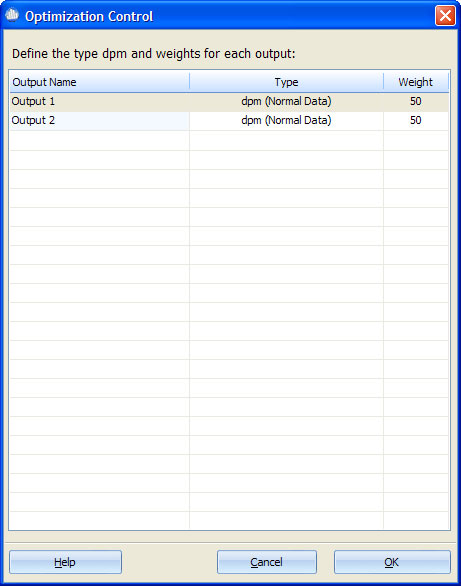
Task: Open the Type cell for Output 2
Action: coord(286,121)
